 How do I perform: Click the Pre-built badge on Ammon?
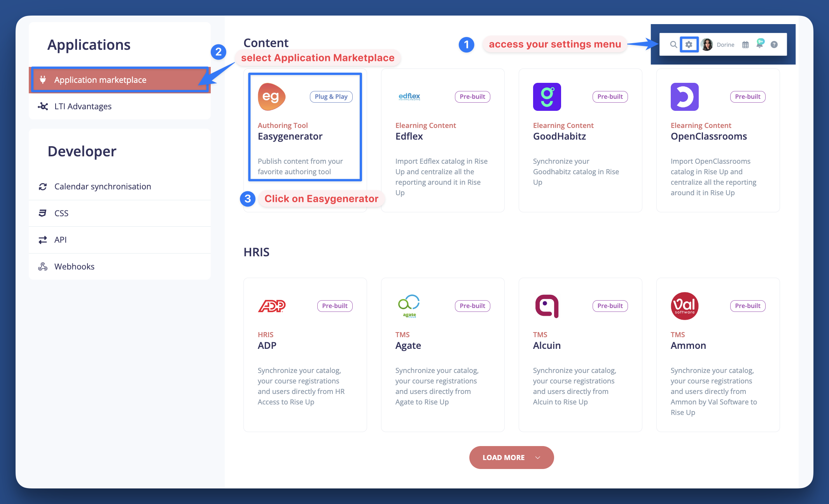[x=748, y=306]
